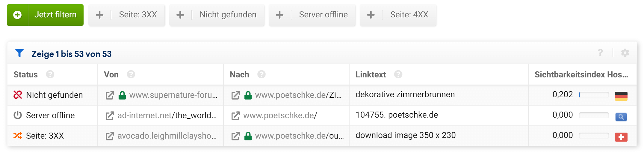644x153 pixels.
Task: Open supernature-forum source link in new tab
Action: point(110,95)
